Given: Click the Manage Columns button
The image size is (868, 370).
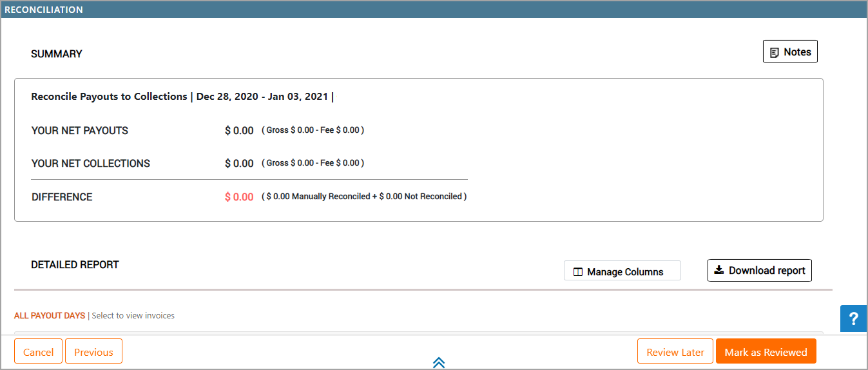Looking at the screenshot, I should 622,271.
